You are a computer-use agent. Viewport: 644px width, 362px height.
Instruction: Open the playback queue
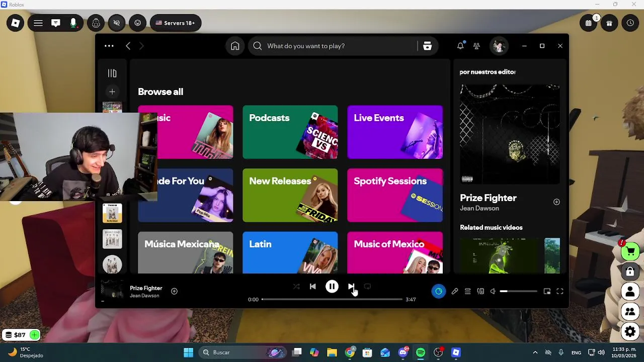pyautogui.click(x=467, y=291)
